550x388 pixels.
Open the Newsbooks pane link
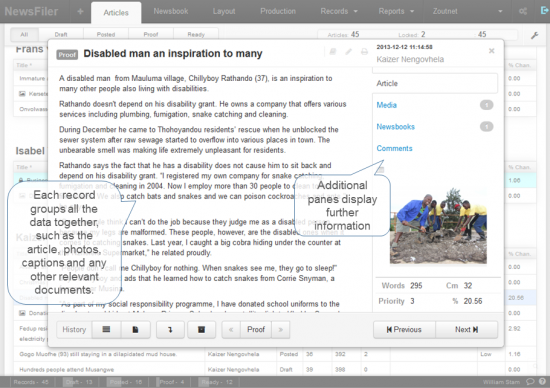click(396, 127)
